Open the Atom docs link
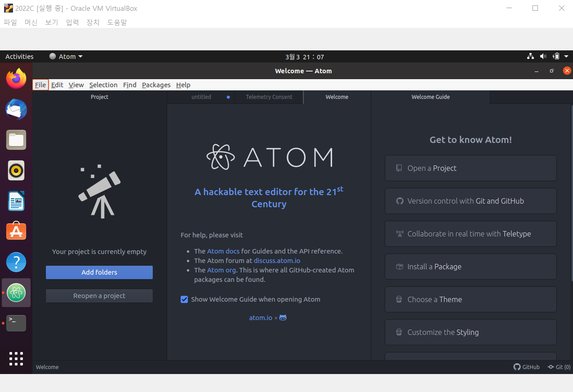 coord(223,251)
